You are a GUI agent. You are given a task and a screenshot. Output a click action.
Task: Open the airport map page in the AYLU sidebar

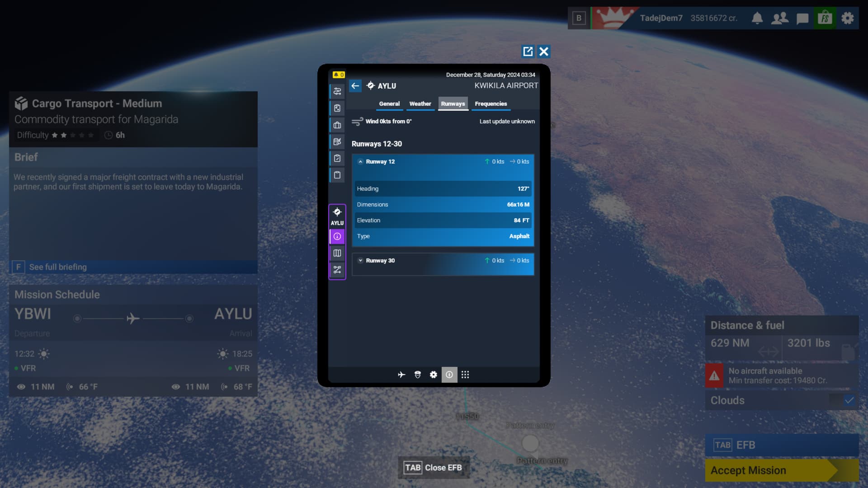pyautogui.click(x=337, y=253)
